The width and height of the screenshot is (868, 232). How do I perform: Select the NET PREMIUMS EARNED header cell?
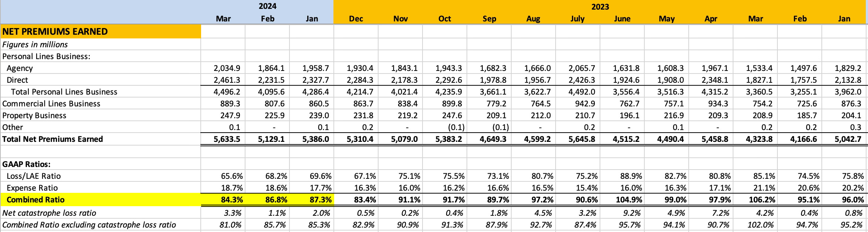101,31
